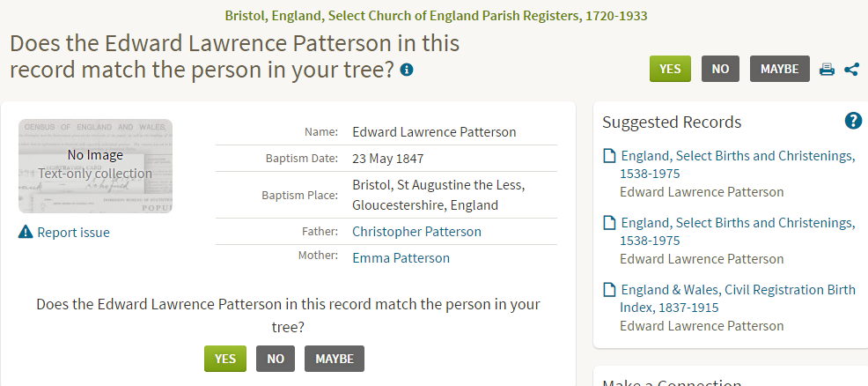Click document icon of Civil Registration Birth Index
The height and width of the screenshot is (386, 868).
click(x=609, y=290)
